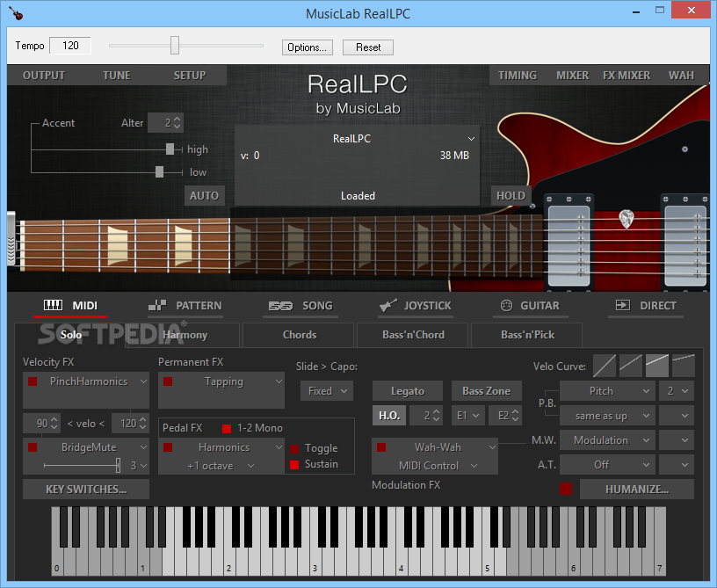Click the guitar pick on strings
The image size is (717, 588).
(626, 219)
